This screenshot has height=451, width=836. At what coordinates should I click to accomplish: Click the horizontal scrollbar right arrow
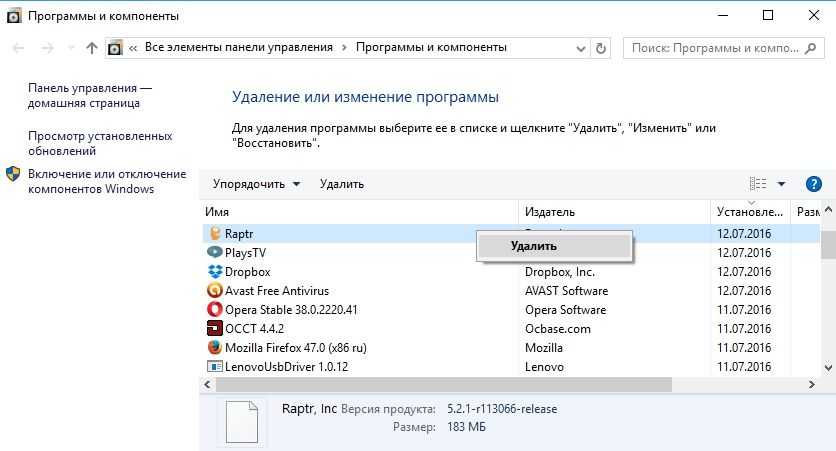point(812,384)
